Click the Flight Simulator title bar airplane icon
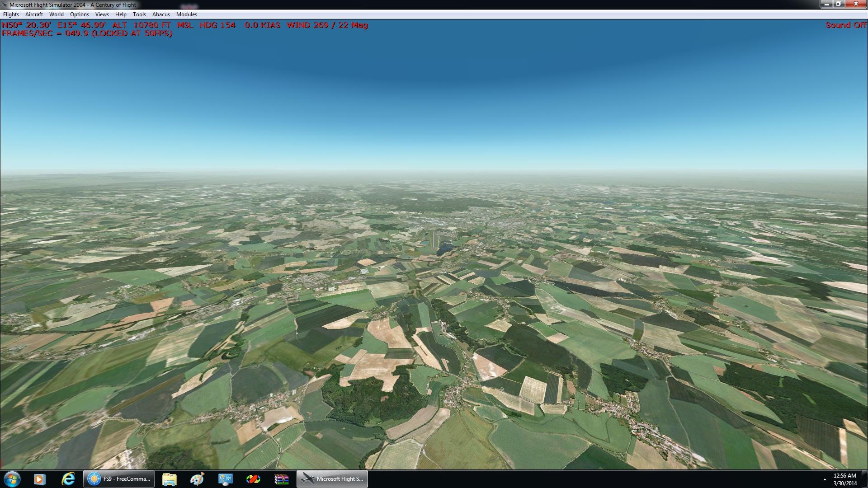Screen dimensions: 868x488 click(x=5, y=5)
